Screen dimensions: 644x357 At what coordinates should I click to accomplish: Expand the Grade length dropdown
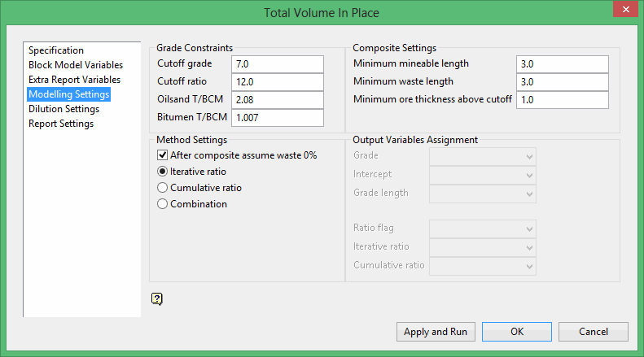(482, 194)
